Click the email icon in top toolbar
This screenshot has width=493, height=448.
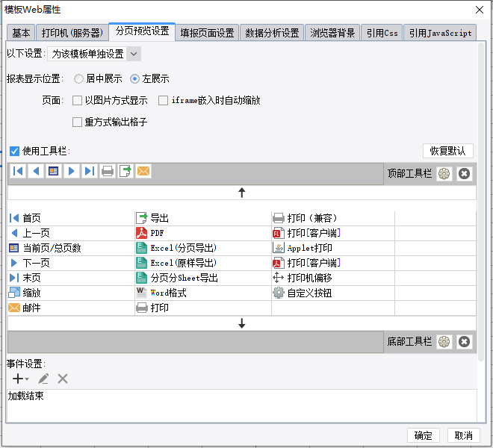143,171
